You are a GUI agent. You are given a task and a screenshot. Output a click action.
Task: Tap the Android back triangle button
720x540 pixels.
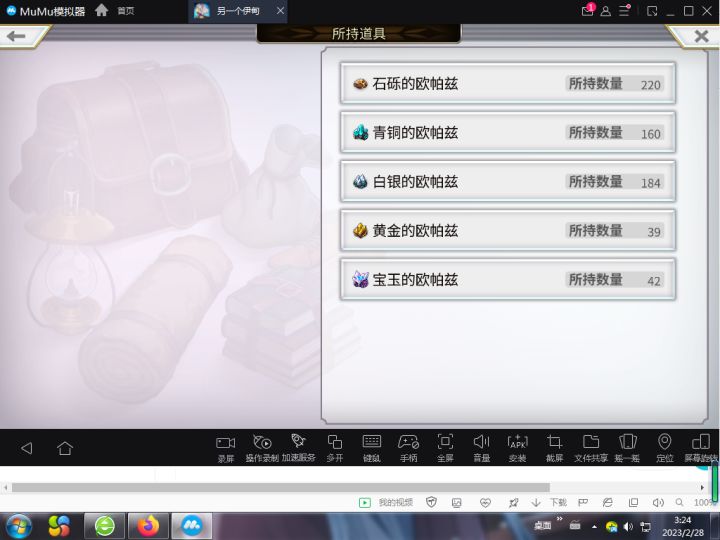pyautogui.click(x=27, y=448)
